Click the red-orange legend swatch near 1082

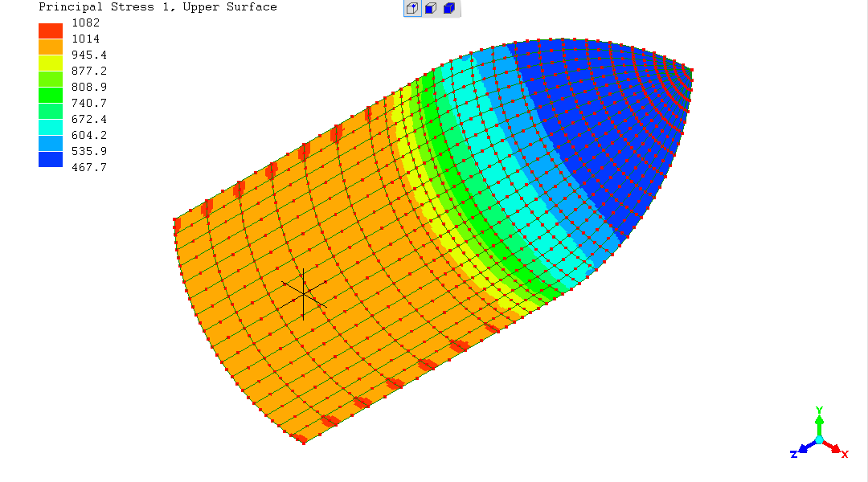[x=51, y=31]
